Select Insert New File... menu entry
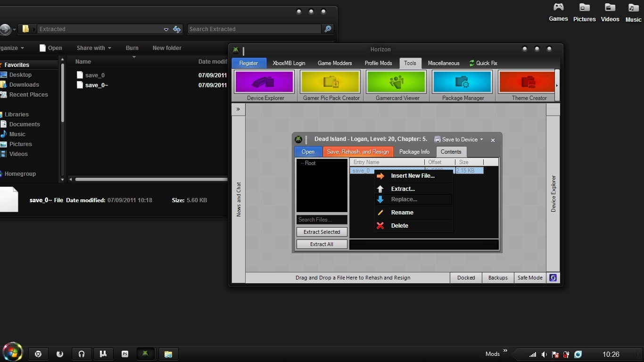 tap(413, 176)
